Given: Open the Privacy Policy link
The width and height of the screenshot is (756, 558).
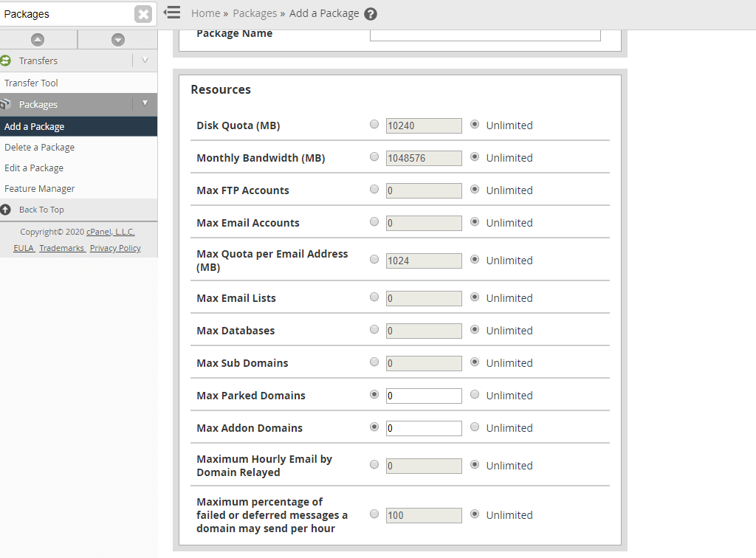Looking at the screenshot, I should [x=115, y=248].
